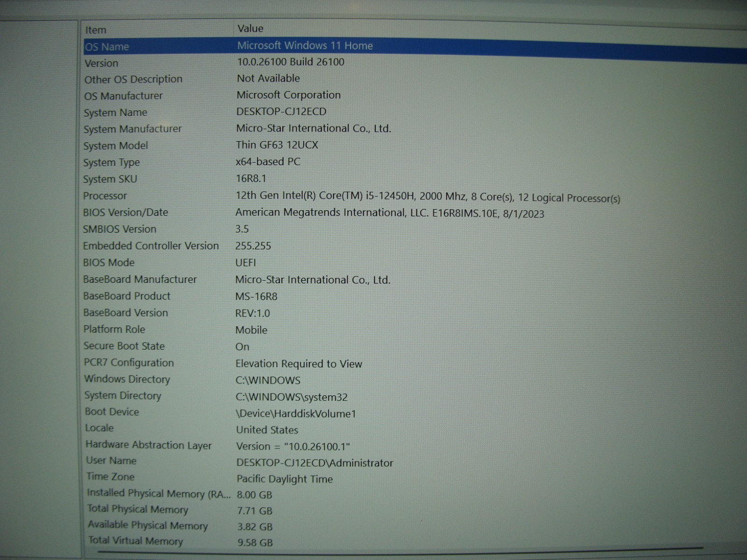Select the Version row label

point(101,63)
